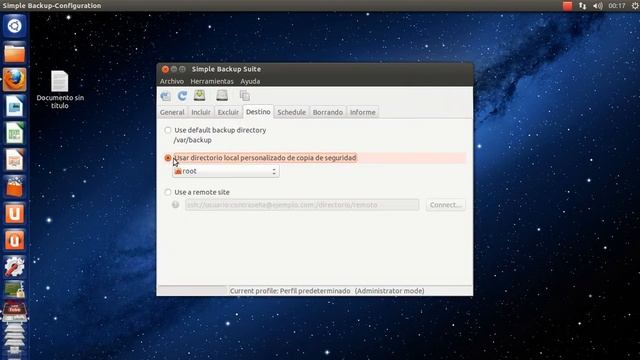The image size is (640, 360).
Task: Click the remote site URL input field
Action: (x=302, y=205)
